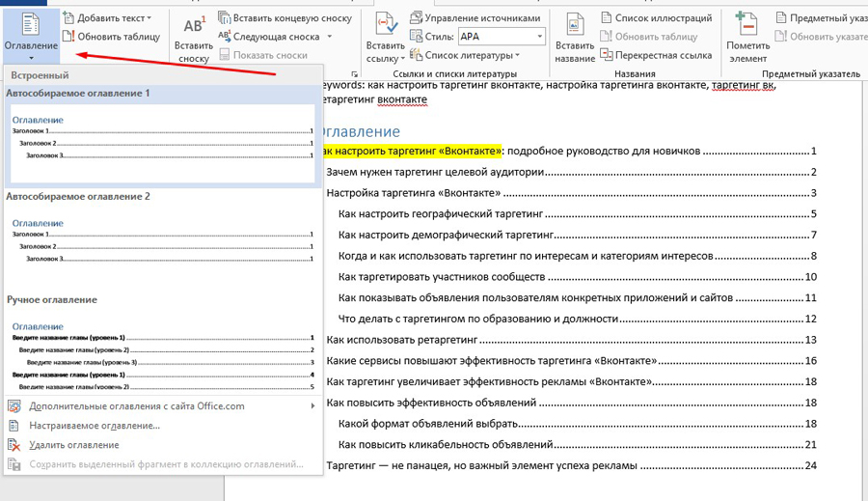Expand the Следующая сноска dropdown arrow
The width and height of the screenshot is (868, 501).
pyautogui.click(x=330, y=37)
